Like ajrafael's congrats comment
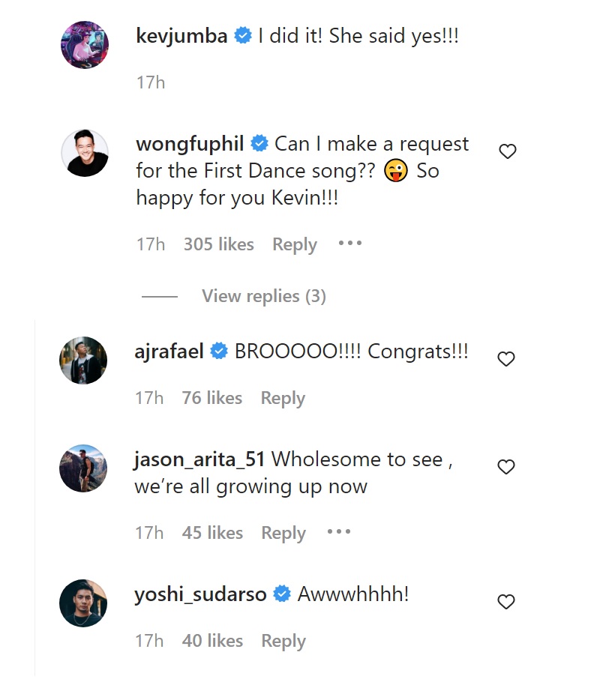This screenshot has height=700, width=600. (x=506, y=359)
